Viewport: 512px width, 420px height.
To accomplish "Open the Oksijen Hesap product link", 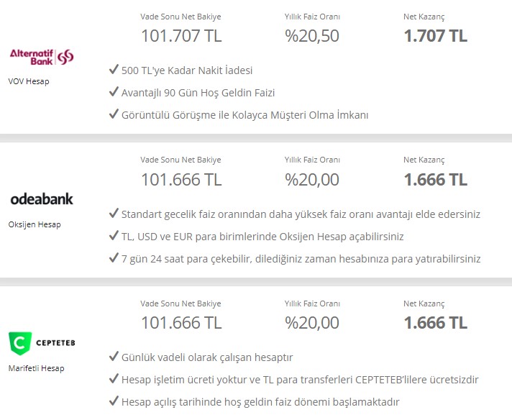I will (35, 224).
